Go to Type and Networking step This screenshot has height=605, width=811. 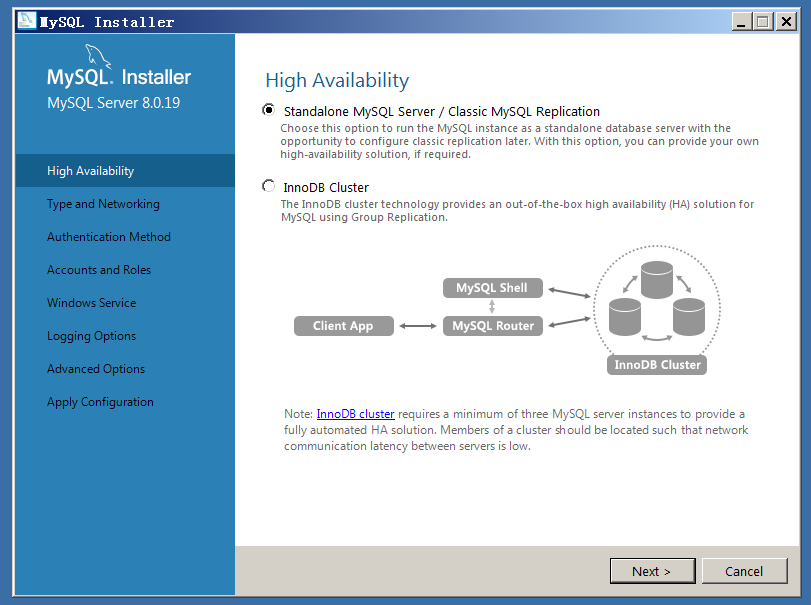click(103, 204)
